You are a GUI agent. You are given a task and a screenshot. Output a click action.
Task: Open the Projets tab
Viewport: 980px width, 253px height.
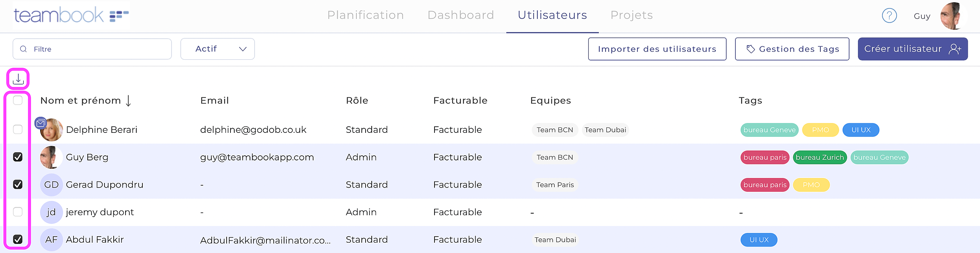632,15
